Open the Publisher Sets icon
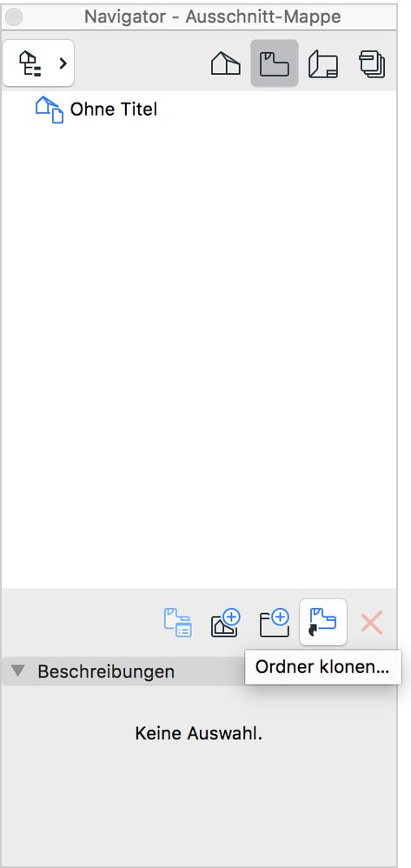Image resolution: width=411 pixels, height=868 pixels. tap(372, 63)
